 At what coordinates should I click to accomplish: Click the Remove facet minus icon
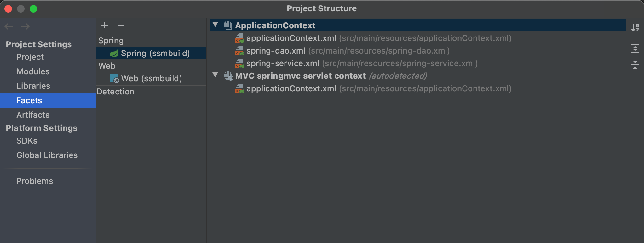[121, 25]
